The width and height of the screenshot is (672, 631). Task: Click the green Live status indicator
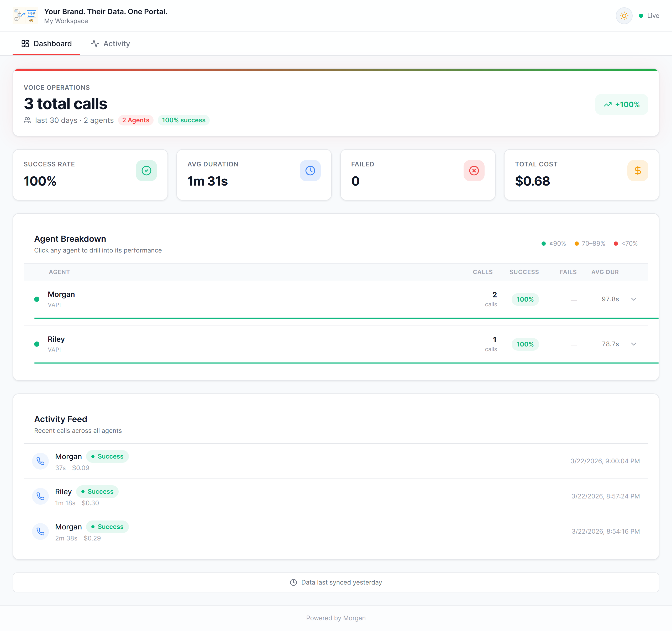point(649,16)
